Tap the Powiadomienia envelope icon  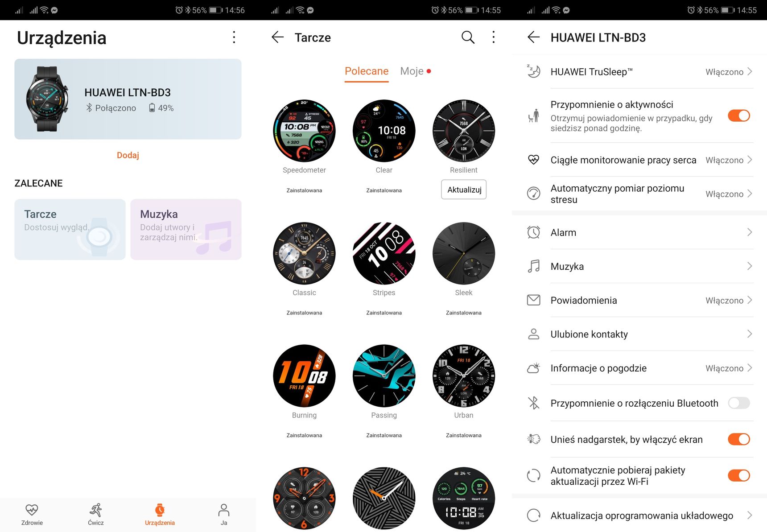(533, 300)
